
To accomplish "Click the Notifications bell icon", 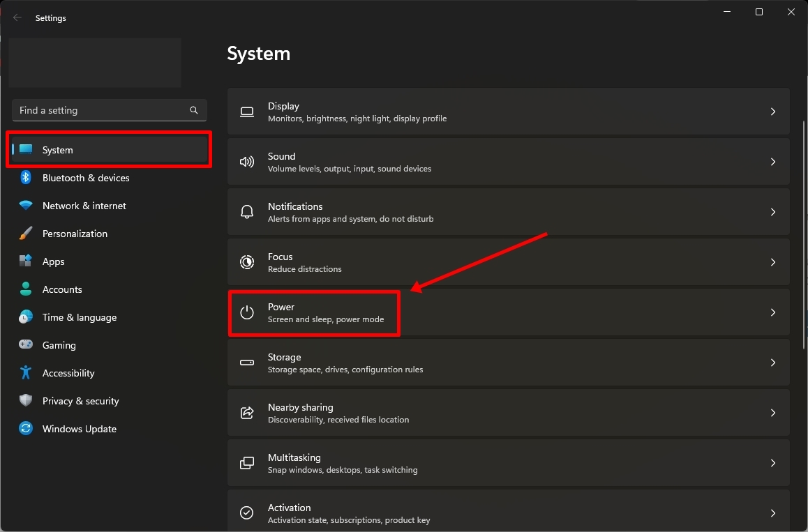I will click(x=247, y=212).
